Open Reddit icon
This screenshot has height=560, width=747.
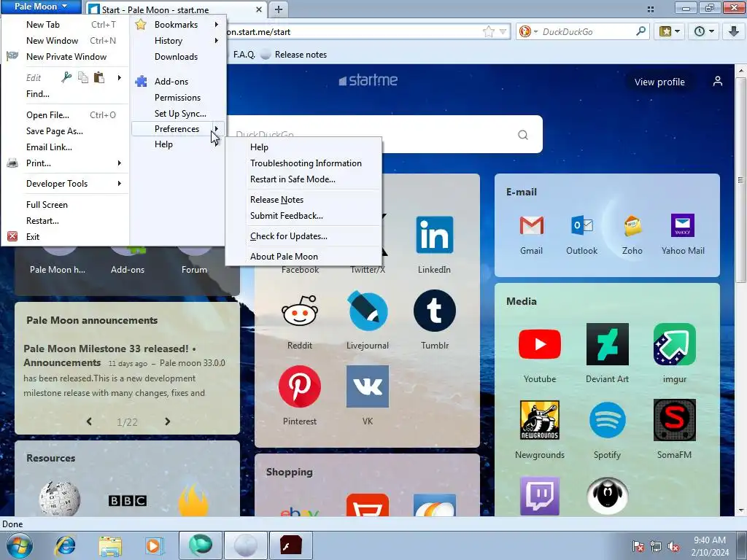[x=300, y=311]
